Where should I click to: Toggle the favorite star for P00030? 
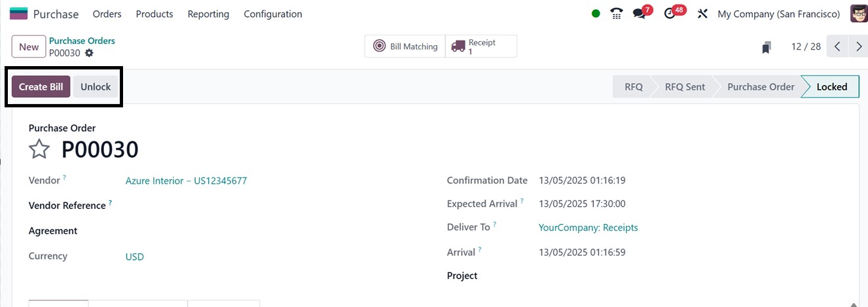click(x=39, y=149)
